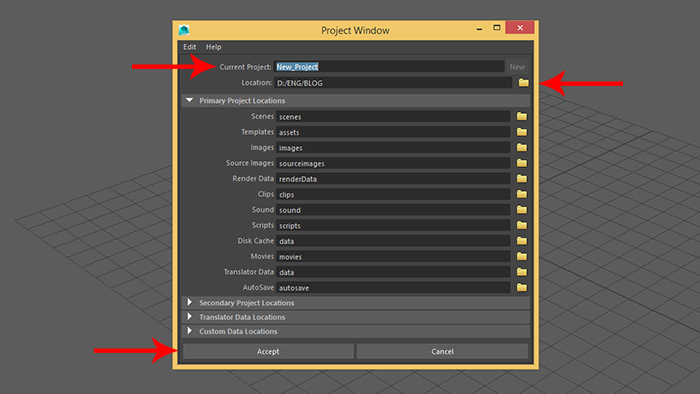Click the "Current Project:" label

point(245,67)
